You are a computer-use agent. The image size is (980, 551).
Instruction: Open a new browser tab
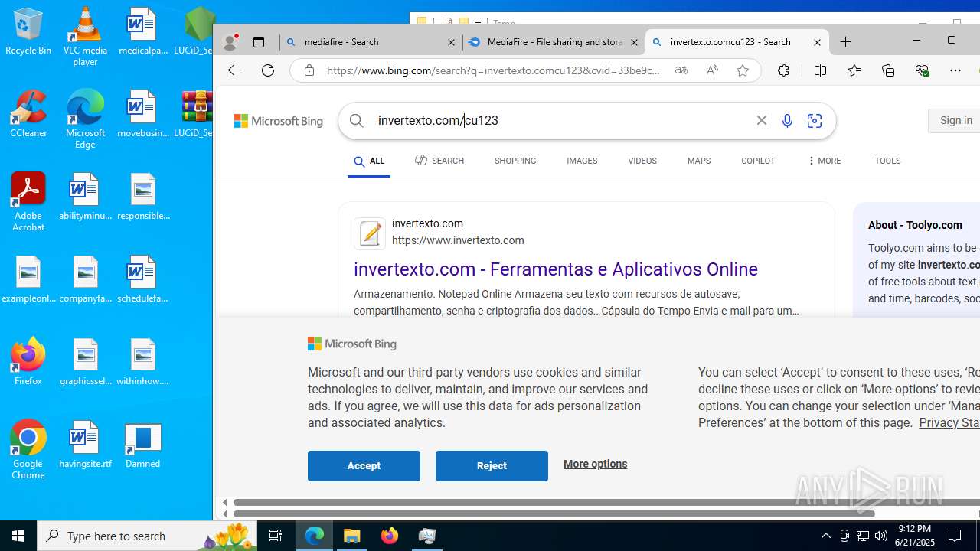(x=846, y=42)
